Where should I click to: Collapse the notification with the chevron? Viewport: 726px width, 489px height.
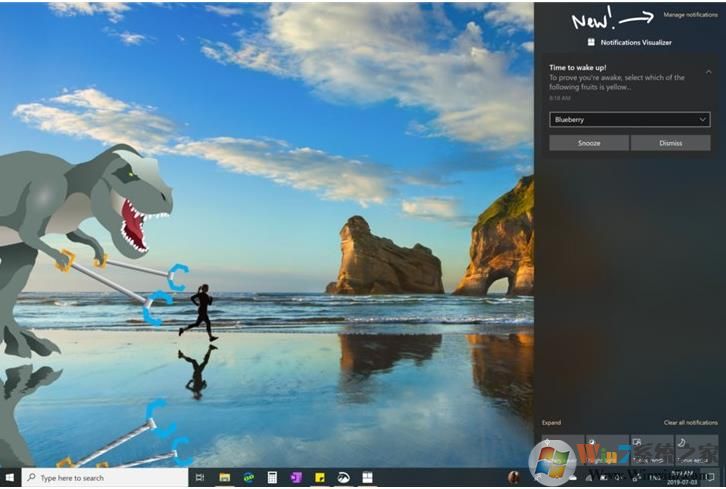click(x=708, y=72)
